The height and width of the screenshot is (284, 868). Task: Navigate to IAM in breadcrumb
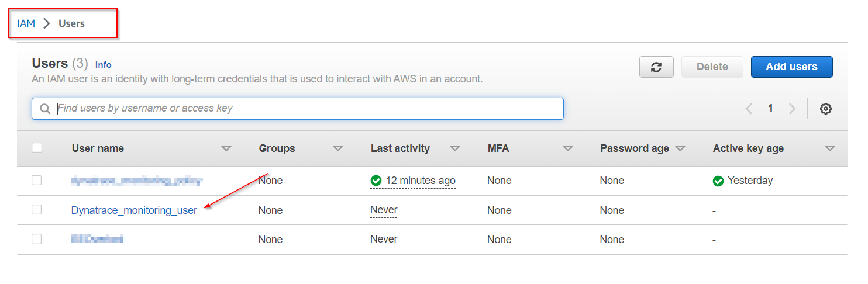point(26,23)
